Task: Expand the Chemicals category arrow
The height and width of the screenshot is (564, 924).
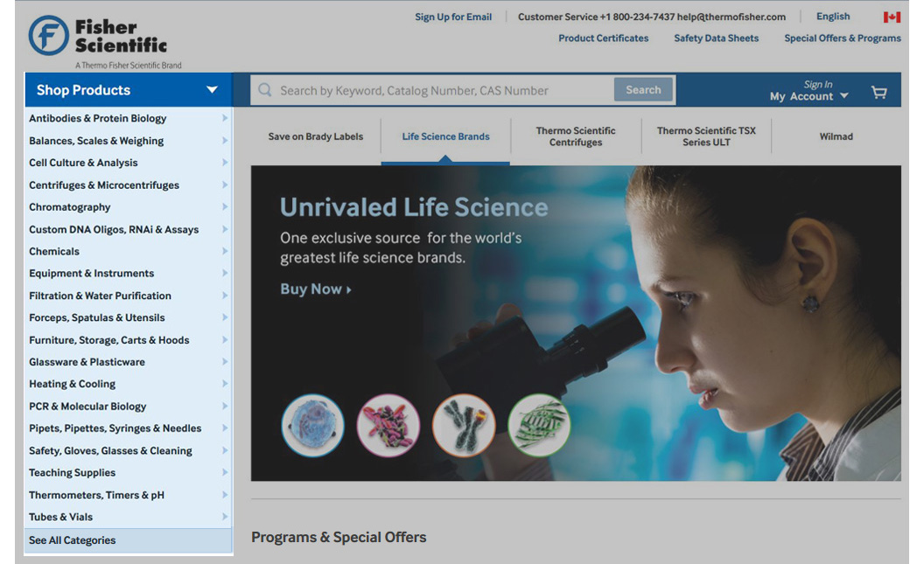Action: pos(225,252)
